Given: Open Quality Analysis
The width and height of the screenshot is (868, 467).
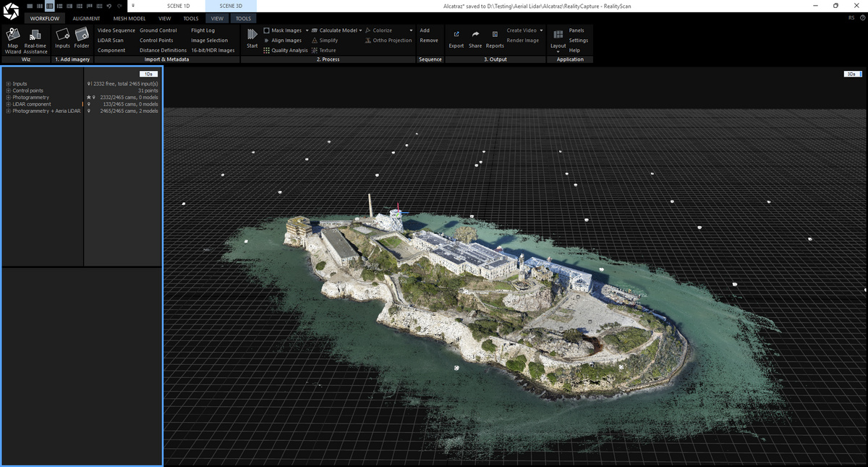Looking at the screenshot, I should tap(285, 51).
